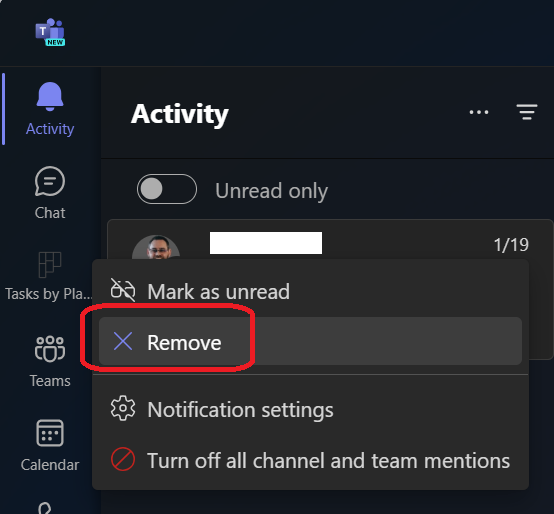
Task: Open the Calendar icon in sidebar
Action: coord(50,433)
